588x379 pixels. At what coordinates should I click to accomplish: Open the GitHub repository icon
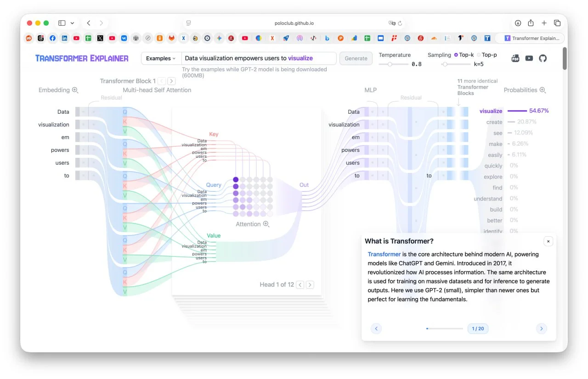pyautogui.click(x=543, y=58)
